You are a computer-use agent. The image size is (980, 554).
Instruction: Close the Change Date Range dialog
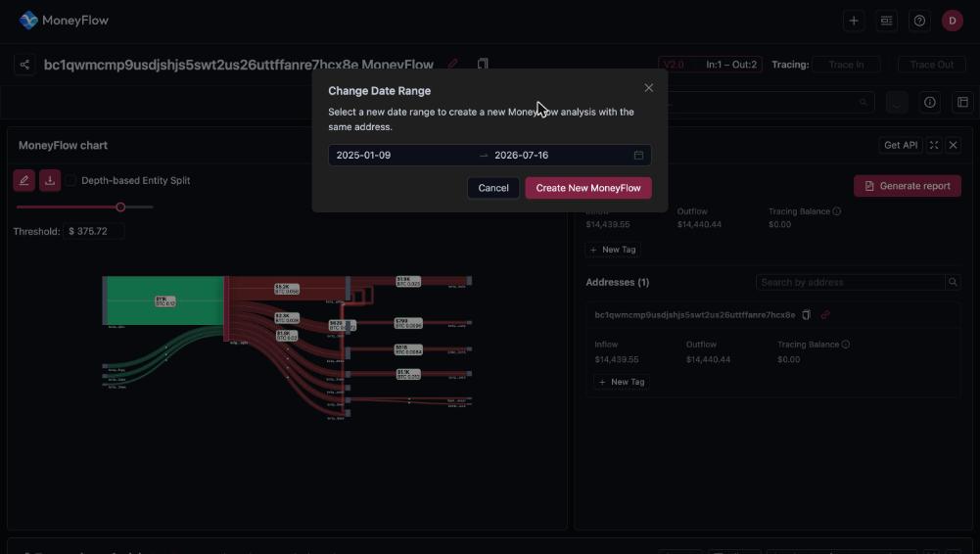click(649, 88)
